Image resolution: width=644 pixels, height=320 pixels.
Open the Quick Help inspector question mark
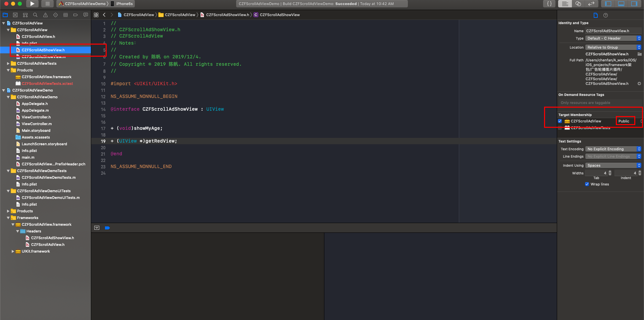(605, 15)
